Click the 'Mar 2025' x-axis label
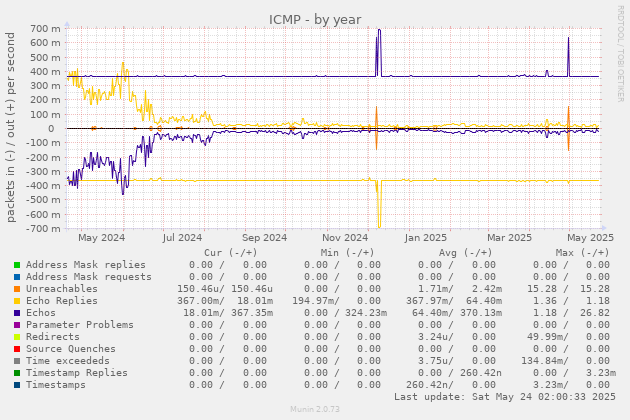Image resolution: width=630 pixels, height=420 pixels. click(509, 238)
